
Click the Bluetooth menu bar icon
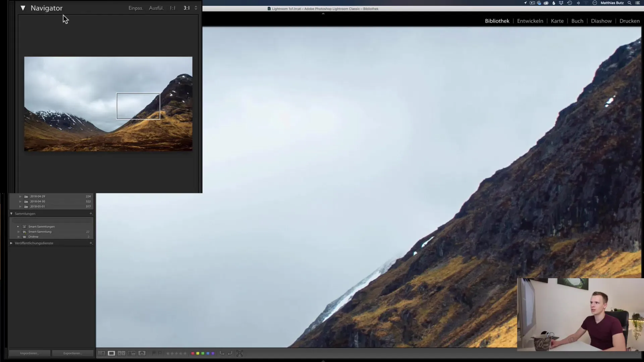click(578, 3)
